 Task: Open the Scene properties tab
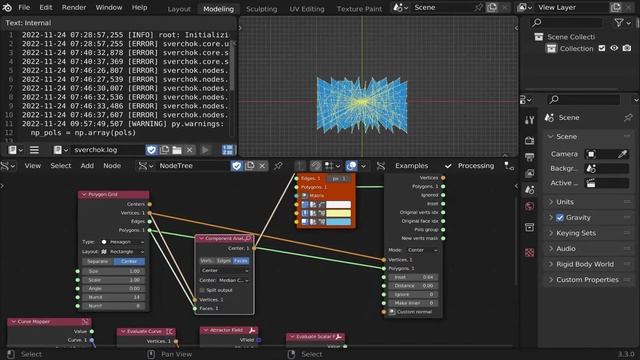point(529,189)
